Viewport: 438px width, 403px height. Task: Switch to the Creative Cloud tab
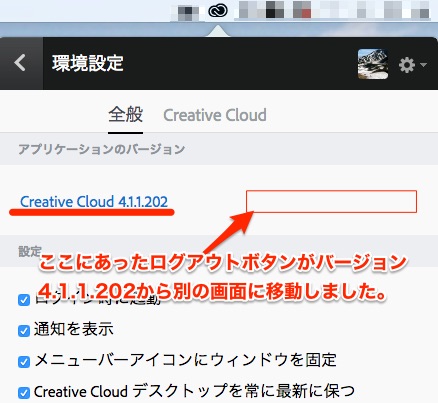[215, 115]
